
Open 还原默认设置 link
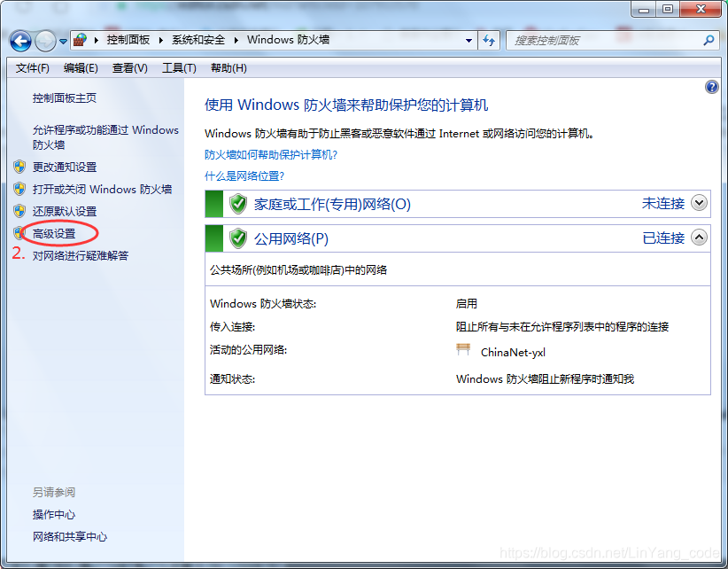pyautogui.click(x=65, y=211)
